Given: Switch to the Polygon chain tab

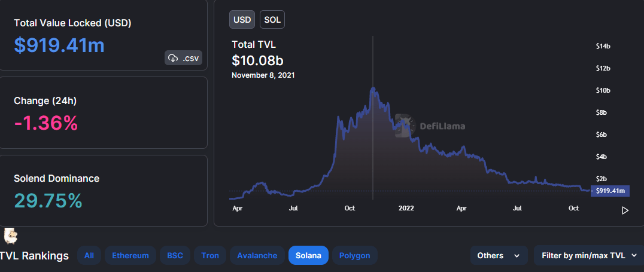Looking at the screenshot, I should pyautogui.click(x=354, y=255).
